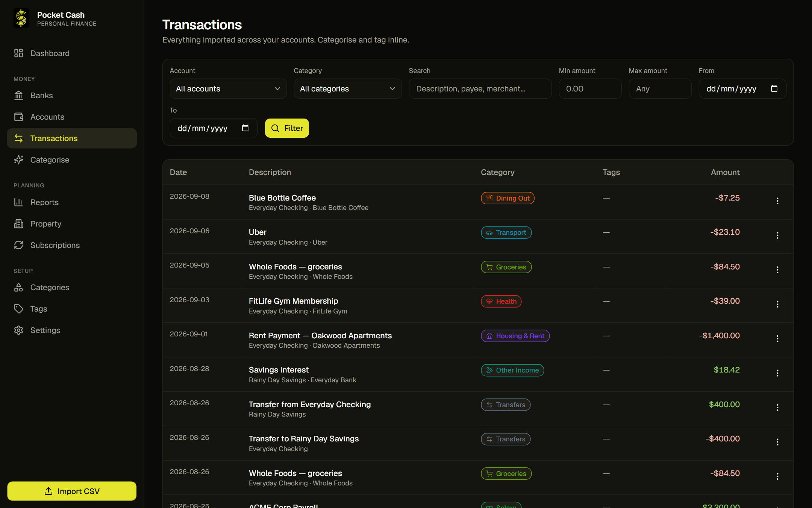Click the $18.42 amount

tap(727, 370)
